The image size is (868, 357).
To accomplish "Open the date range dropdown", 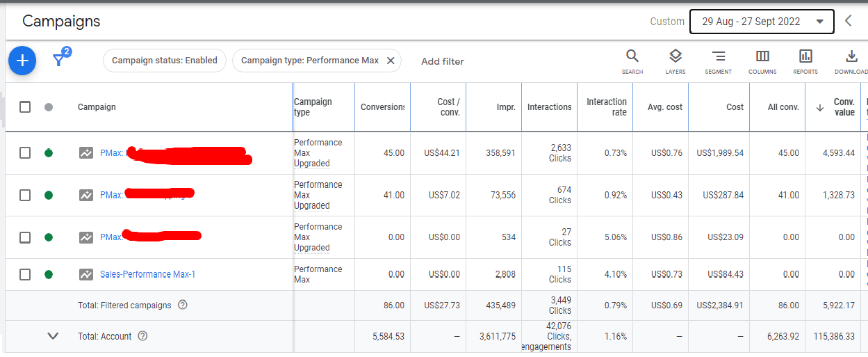I will click(761, 21).
